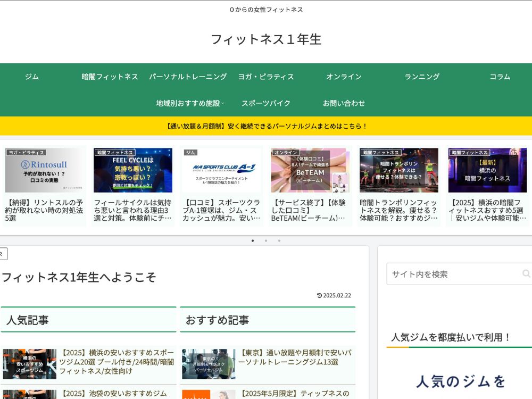The image size is (532, 399).
Task: Open the FEEL CYCLE 気持ち悪い article thumbnail
Action: click(x=133, y=170)
